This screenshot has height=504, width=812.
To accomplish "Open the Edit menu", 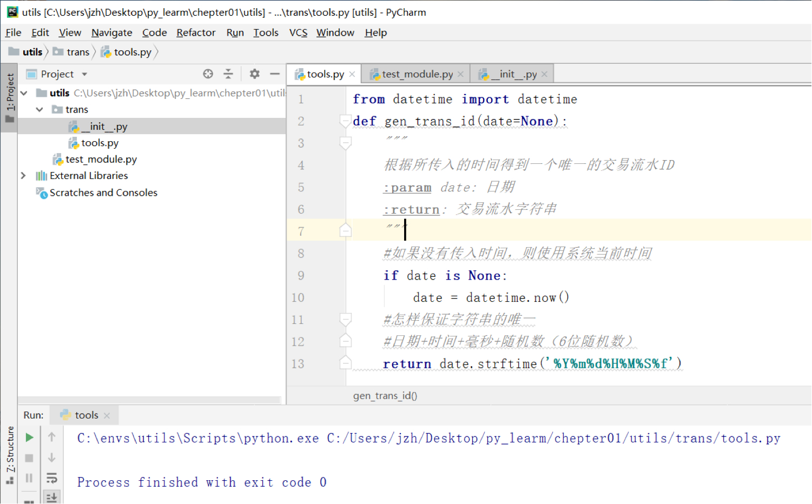I will click(40, 32).
